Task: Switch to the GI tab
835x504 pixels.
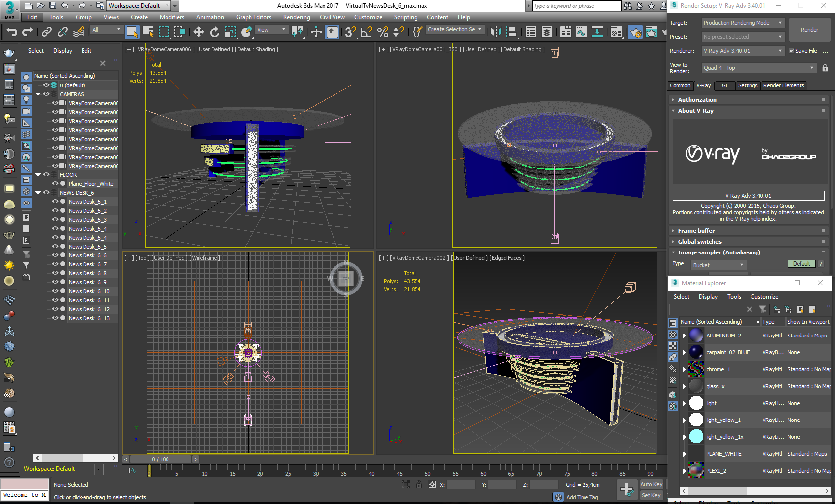Action: (x=724, y=85)
